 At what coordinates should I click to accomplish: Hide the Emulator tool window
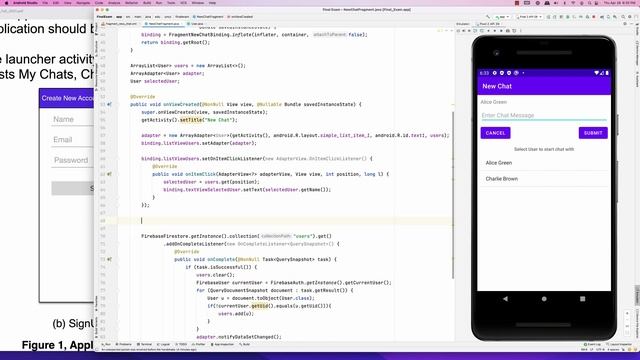tap(632, 24)
